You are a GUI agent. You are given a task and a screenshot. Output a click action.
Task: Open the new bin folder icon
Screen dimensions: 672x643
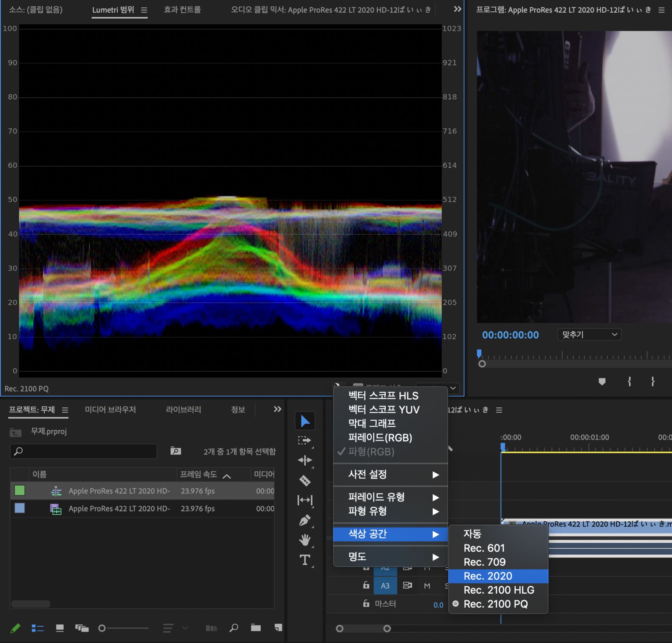pos(256,628)
